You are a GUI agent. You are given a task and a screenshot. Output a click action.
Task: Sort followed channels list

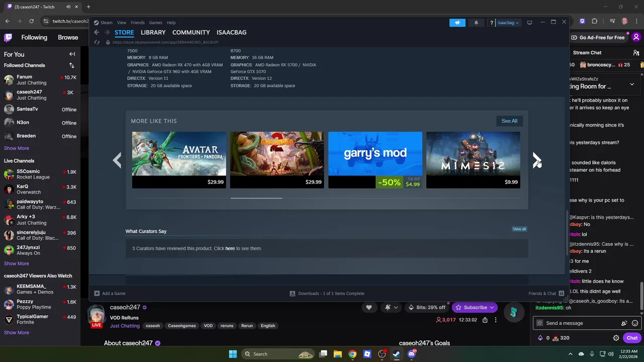click(x=71, y=65)
